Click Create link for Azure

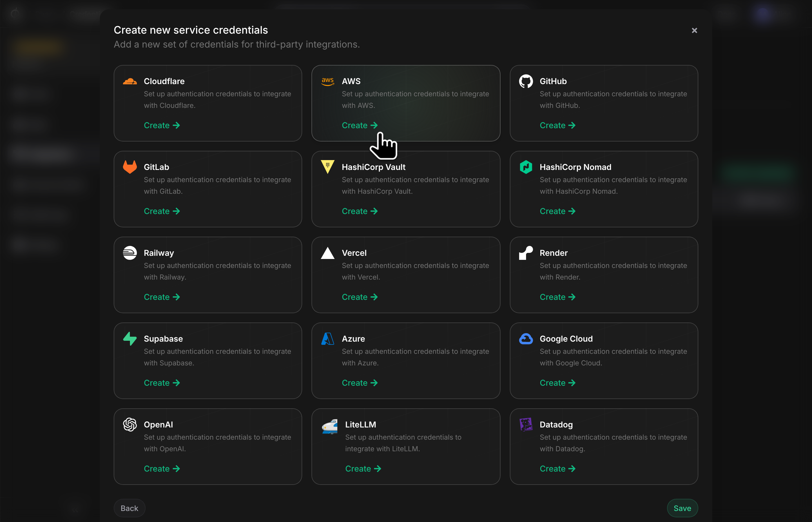[x=360, y=383]
